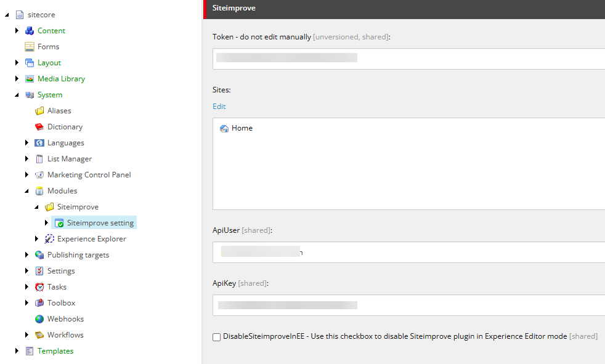This screenshot has height=364, width=605.
Task: Click the Tasks alarm clock icon
Action: pyautogui.click(x=39, y=287)
